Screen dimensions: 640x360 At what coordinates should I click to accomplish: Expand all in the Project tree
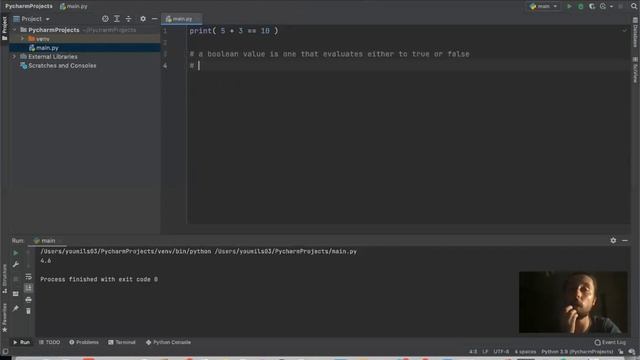tap(117, 19)
